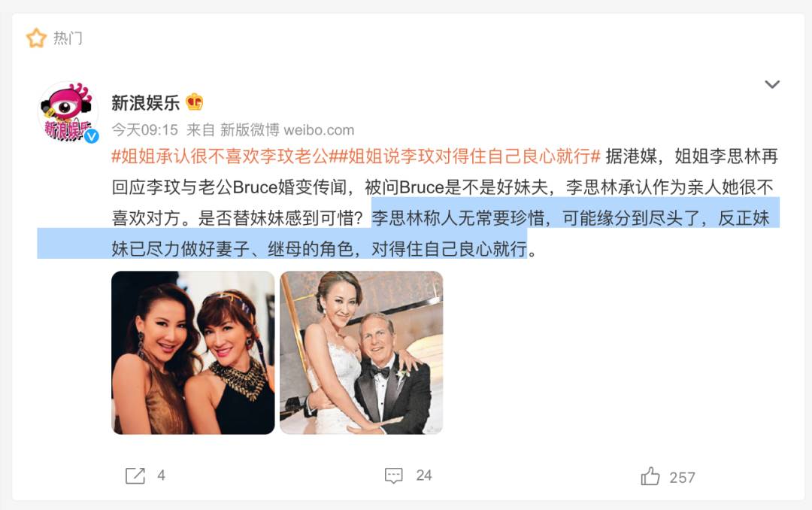This screenshot has height=510, width=812.
Task: Click the 热门 label
Action: pos(68,38)
